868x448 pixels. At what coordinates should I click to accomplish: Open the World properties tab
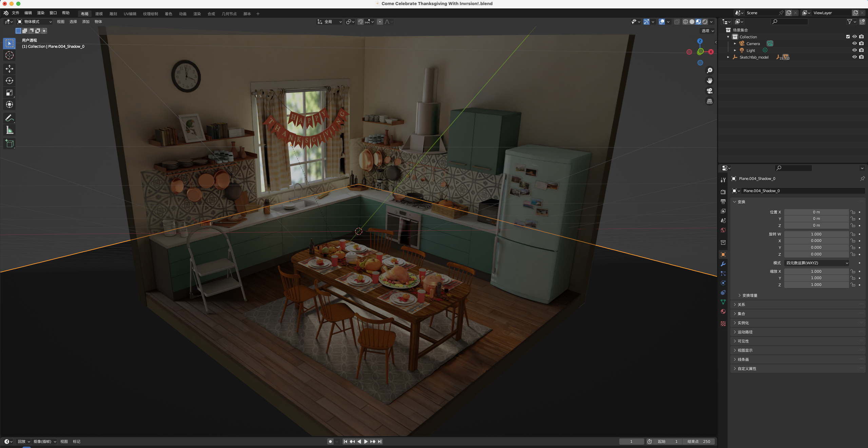(723, 230)
